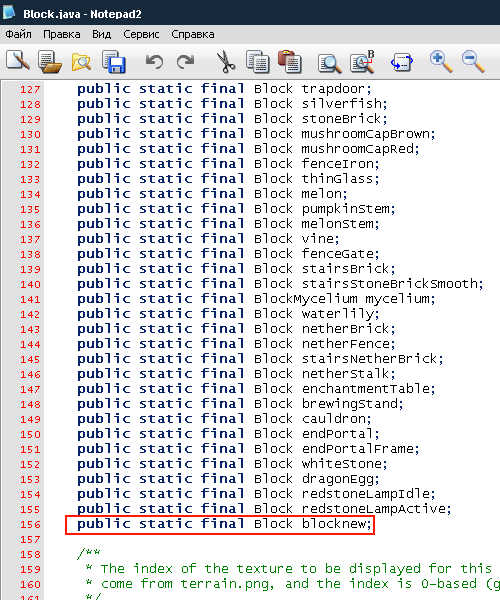Viewport: 500px width, 600px height.
Task: Toggle word wrap icon
Action: pyautogui.click(x=402, y=62)
